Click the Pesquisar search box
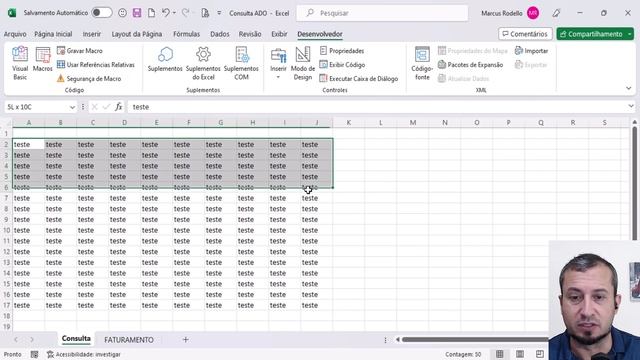The height and width of the screenshot is (360, 640). (382, 13)
